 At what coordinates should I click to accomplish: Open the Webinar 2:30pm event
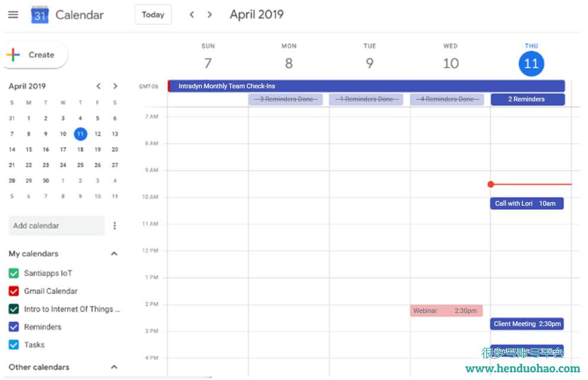[x=446, y=311]
